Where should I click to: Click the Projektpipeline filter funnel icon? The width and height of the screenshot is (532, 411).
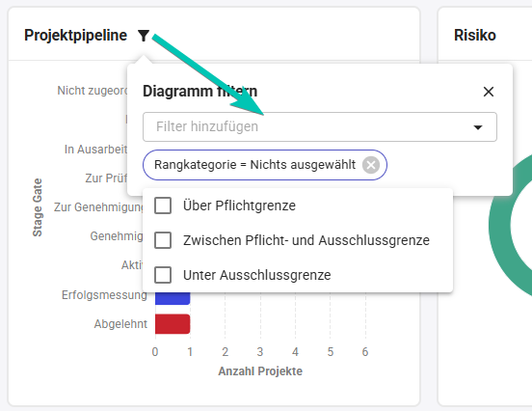(x=144, y=36)
